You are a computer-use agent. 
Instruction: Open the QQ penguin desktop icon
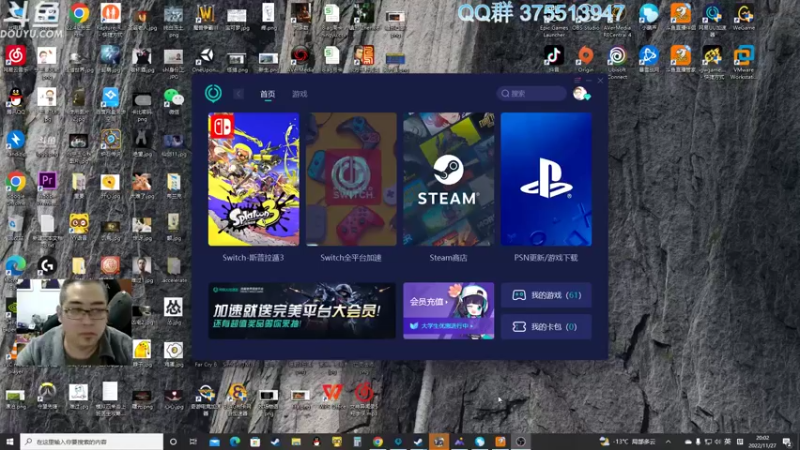pyautogui.click(x=16, y=99)
